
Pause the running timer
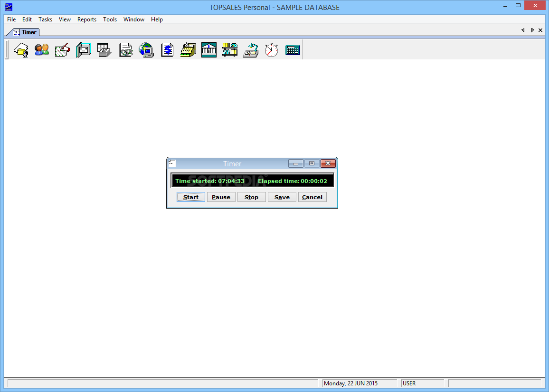(221, 197)
